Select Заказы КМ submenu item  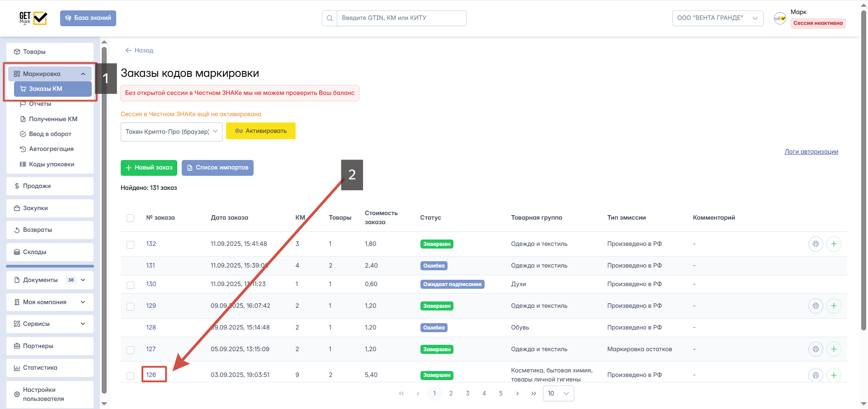click(x=53, y=89)
